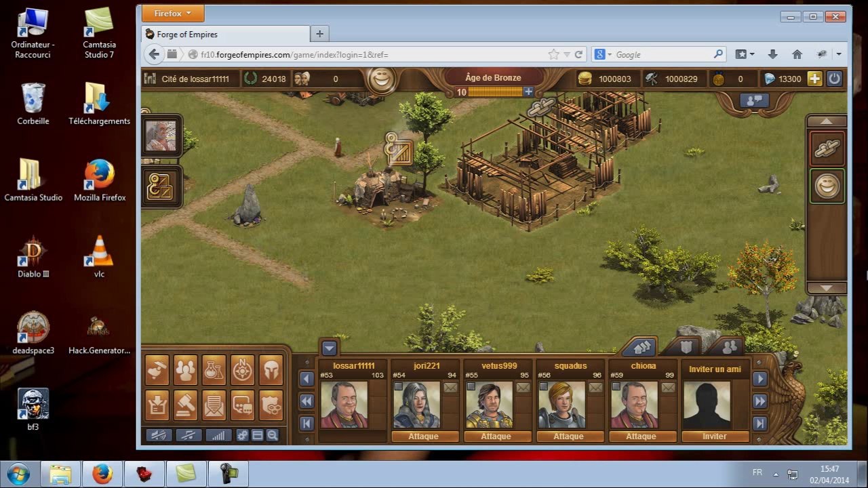Click the Forge Points bar plus button
The height and width of the screenshot is (488, 868).
point(528,92)
